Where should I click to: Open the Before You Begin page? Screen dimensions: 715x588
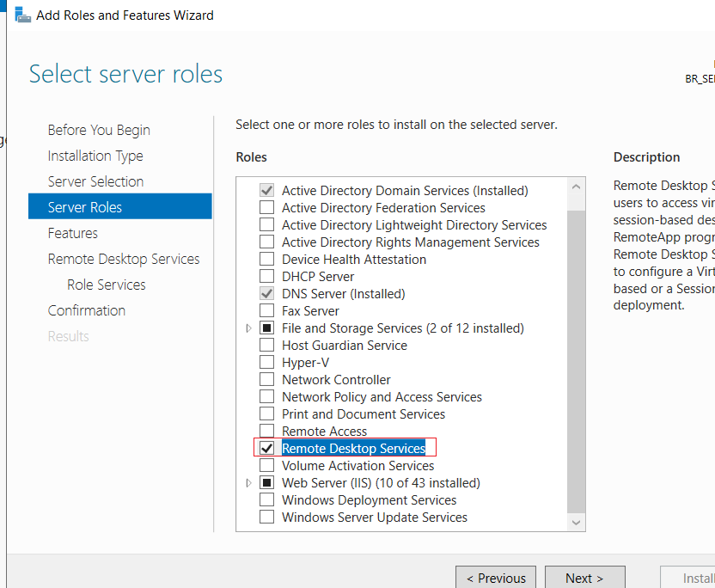pyautogui.click(x=99, y=130)
